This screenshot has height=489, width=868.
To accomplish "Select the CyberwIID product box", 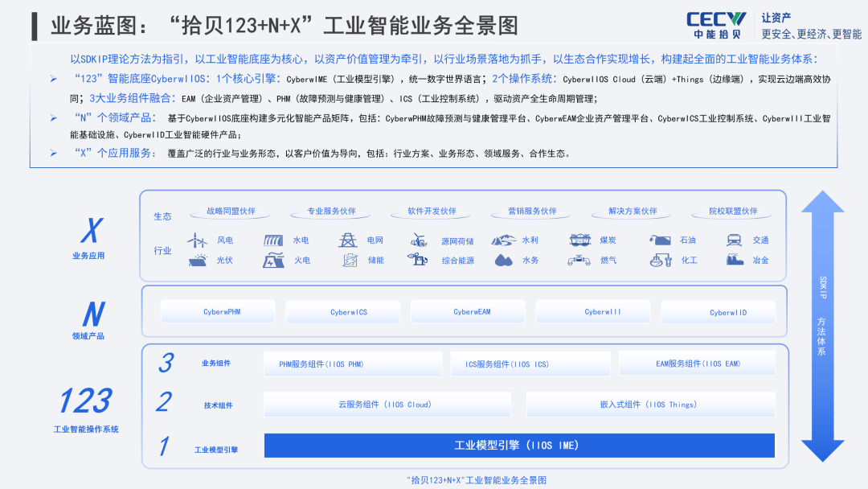I will point(719,312).
